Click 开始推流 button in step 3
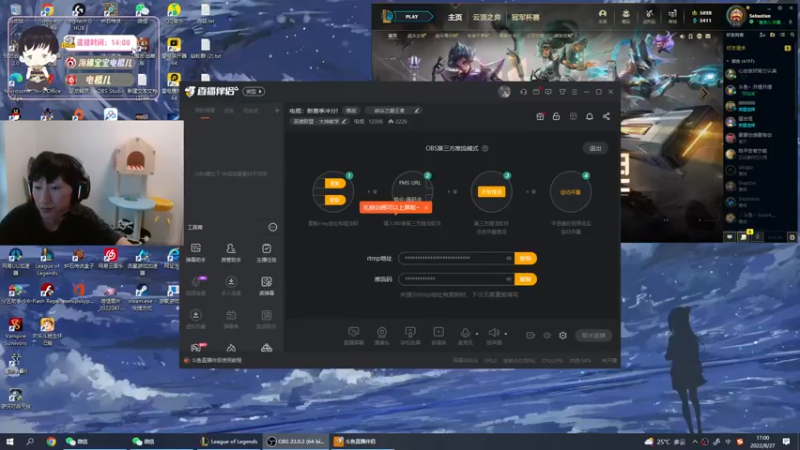The height and width of the screenshot is (450, 800). (491, 192)
